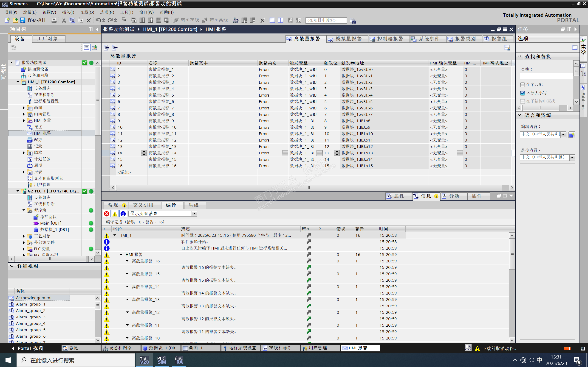Open the 参考语言 dropdown
This screenshot has height=367, width=588.
[x=572, y=157]
